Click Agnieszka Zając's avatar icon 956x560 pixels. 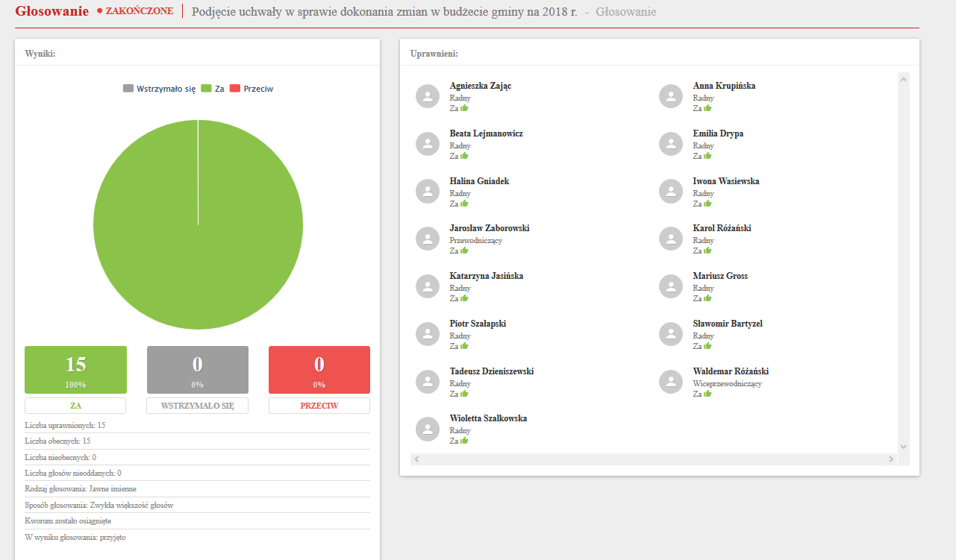[x=428, y=97]
